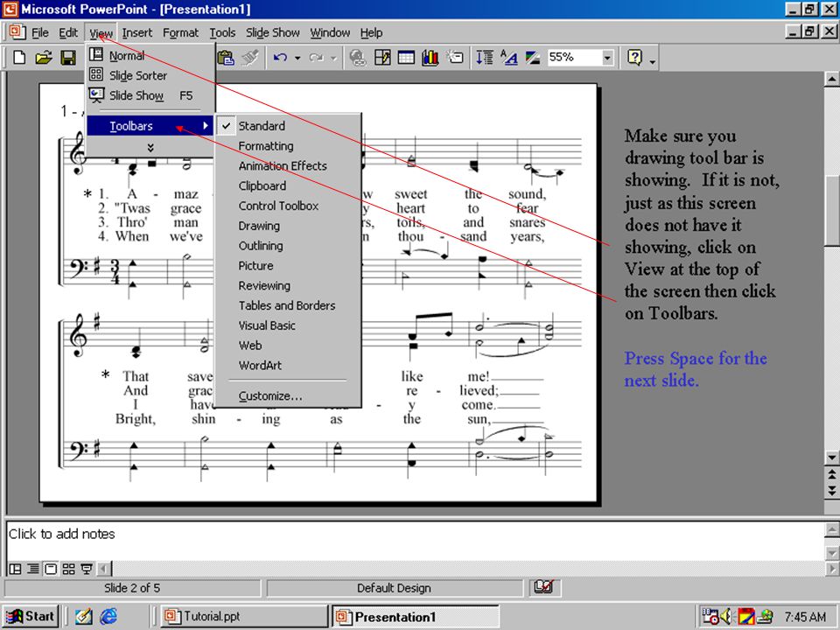Viewport: 840px width, 630px height.
Task: Open the toolbar options arrow beside Help icon
Action: (652, 61)
